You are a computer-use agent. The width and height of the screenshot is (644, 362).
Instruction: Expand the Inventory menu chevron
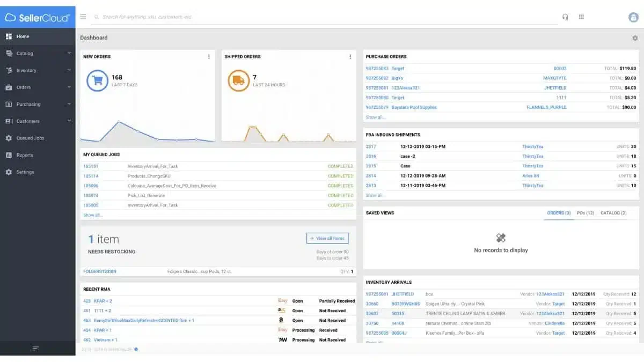pos(69,70)
